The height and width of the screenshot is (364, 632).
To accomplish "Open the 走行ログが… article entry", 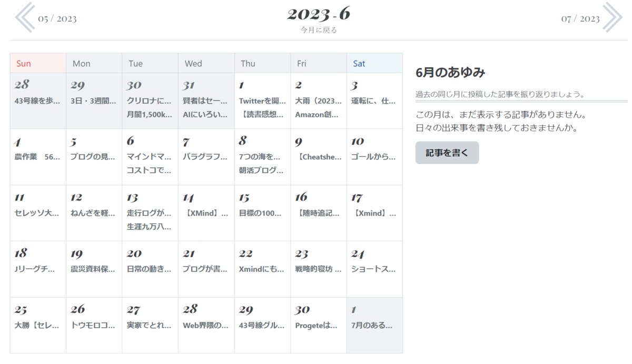I will point(150,213).
